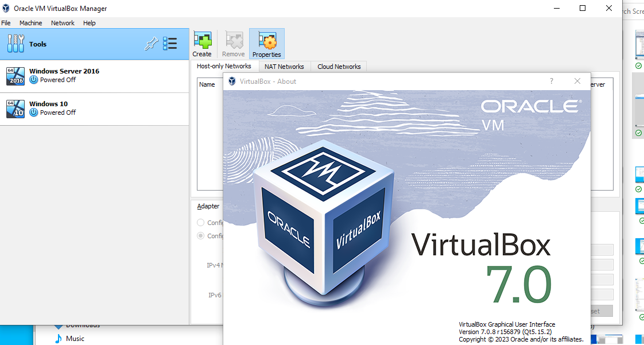Open the Host-only Networks tab
644x345 pixels.
[224, 66]
